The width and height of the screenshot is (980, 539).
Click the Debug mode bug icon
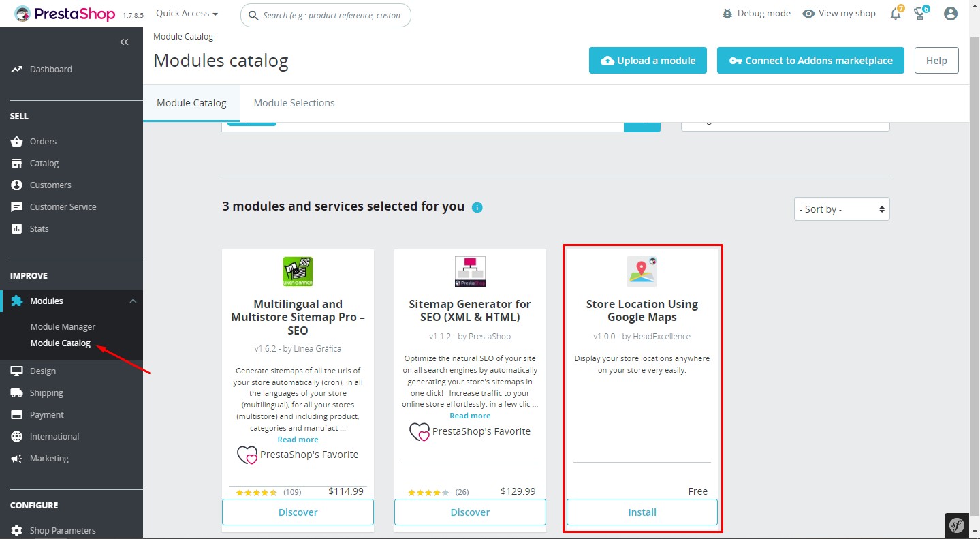click(x=728, y=14)
